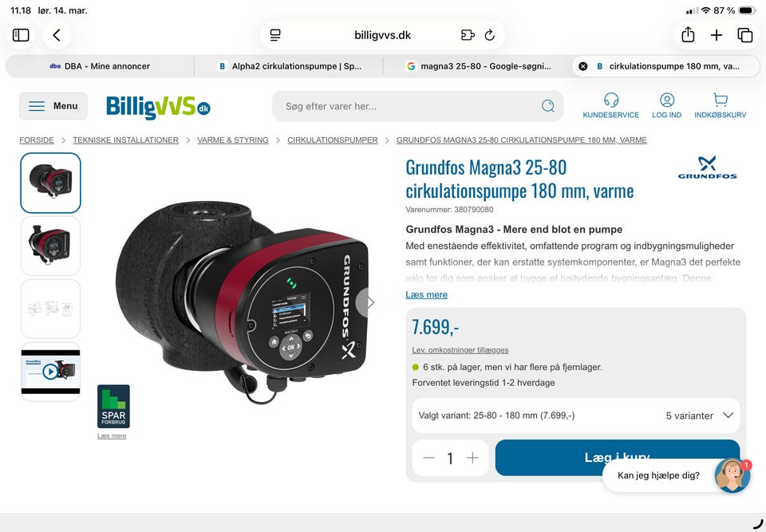Go to the Forside breadcrumb
The height and width of the screenshot is (532, 766).
click(x=37, y=140)
